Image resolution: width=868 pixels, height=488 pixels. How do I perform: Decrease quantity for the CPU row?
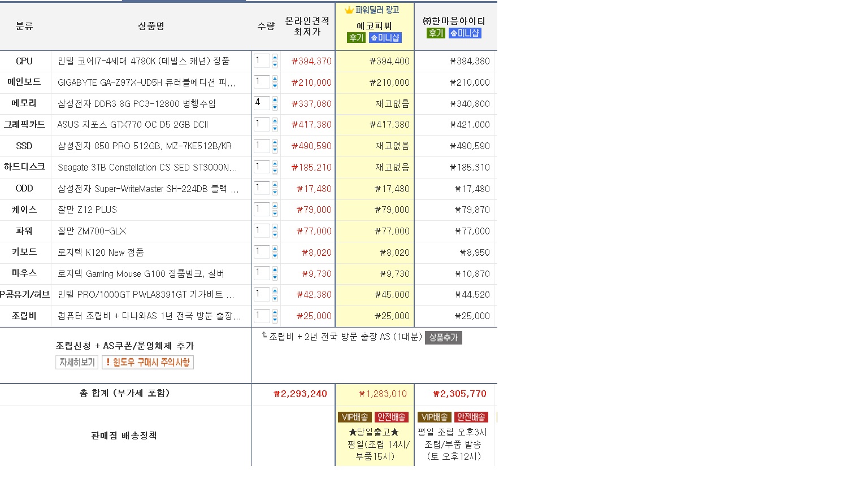[275, 65]
